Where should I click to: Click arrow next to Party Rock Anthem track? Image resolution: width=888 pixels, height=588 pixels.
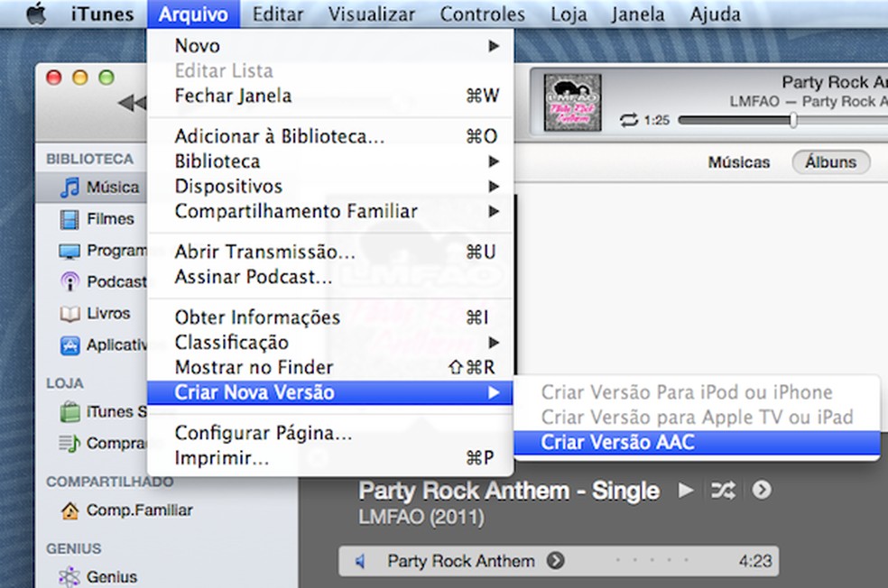coord(556,561)
